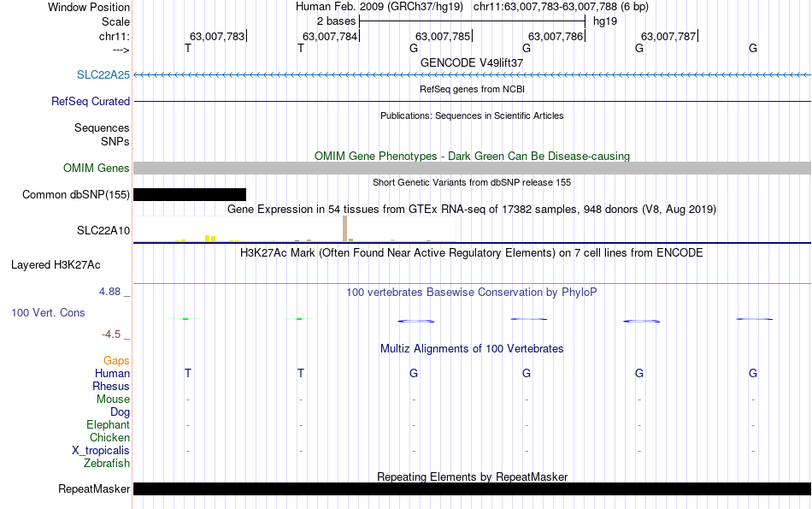This screenshot has width=812, height=509.
Task: Click the Layered H3K27Ac track label
Action: click(56, 265)
